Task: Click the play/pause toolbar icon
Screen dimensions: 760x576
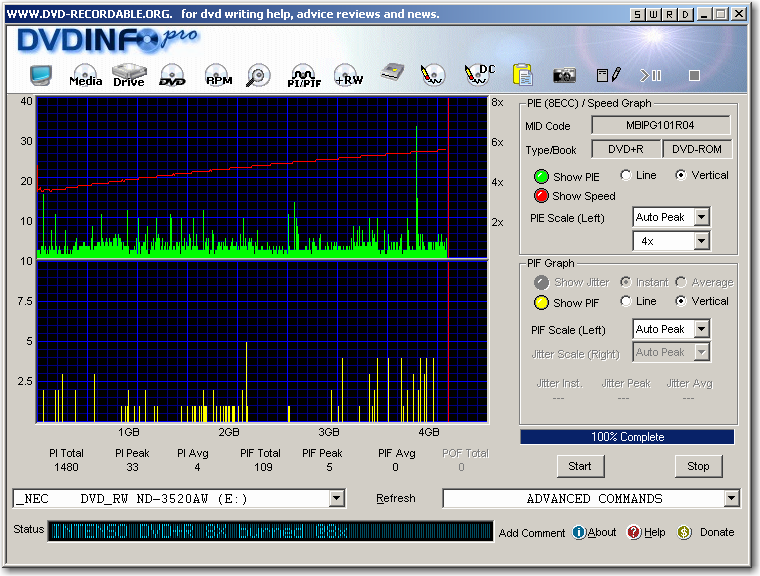Action: [650, 76]
